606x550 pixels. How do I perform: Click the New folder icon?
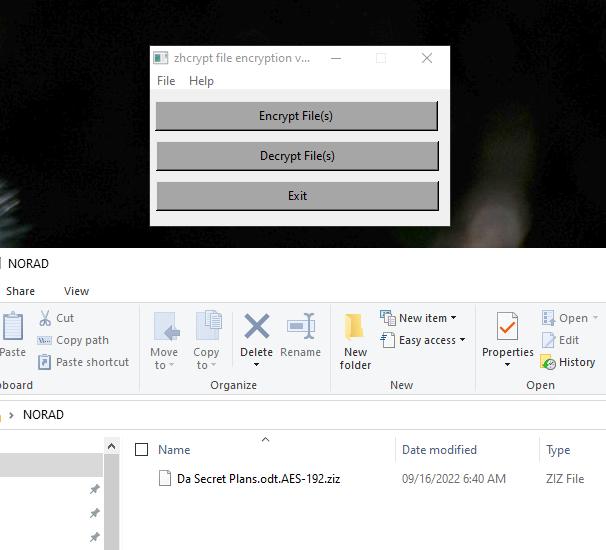pyautogui.click(x=354, y=327)
